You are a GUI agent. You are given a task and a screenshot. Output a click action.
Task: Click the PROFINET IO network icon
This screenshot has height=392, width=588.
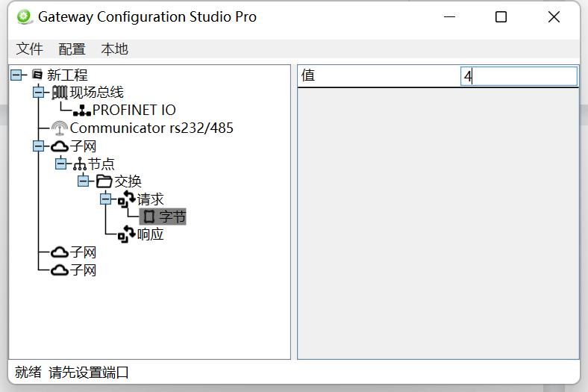[82, 111]
